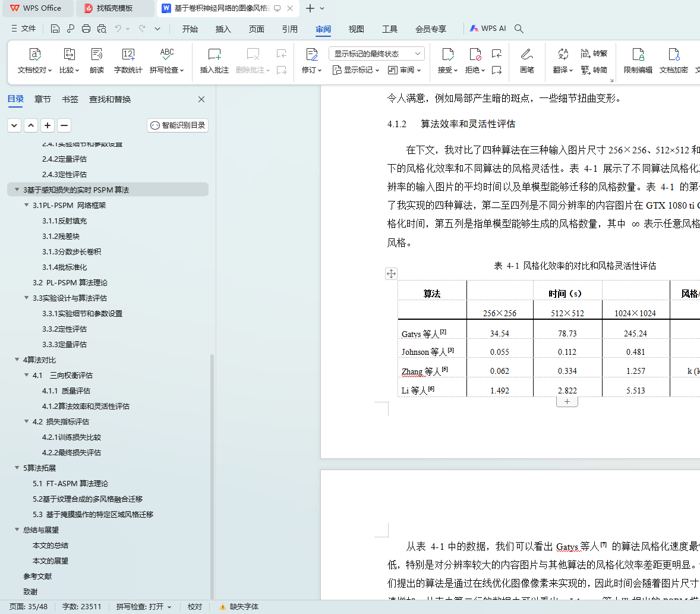Click the search magnifier icon
700x614 pixels.
pos(519,29)
